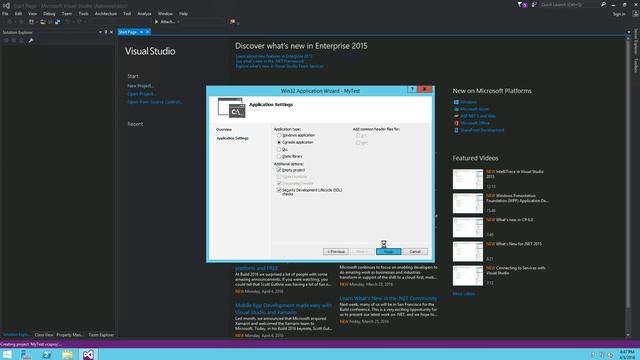Click the wizard Help question mark button
640x360 pixels.
412,89
